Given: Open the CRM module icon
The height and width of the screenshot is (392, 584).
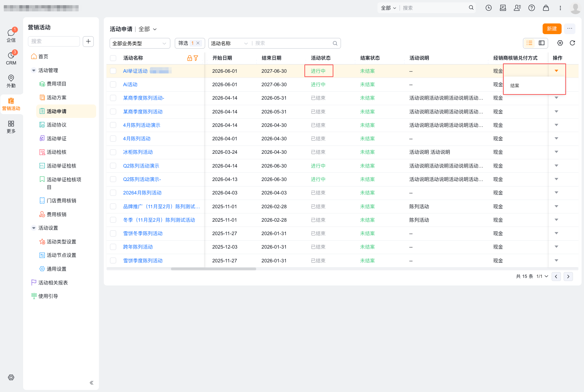Looking at the screenshot, I should (11, 58).
